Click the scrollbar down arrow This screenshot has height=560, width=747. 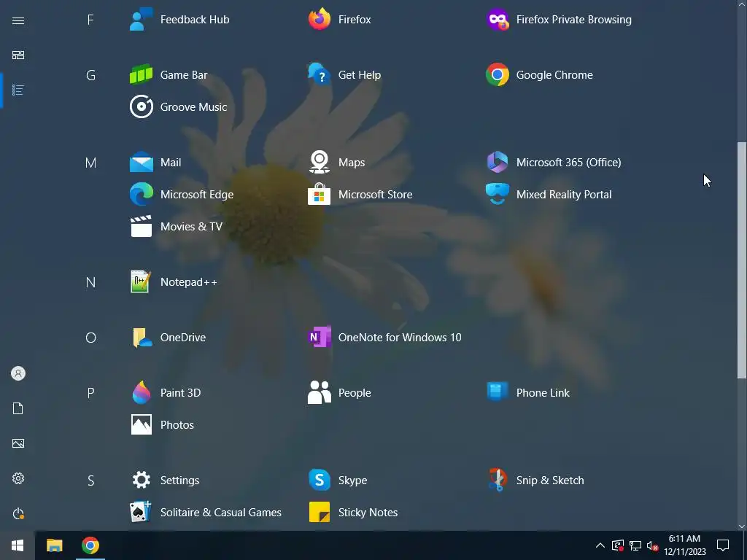click(742, 526)
